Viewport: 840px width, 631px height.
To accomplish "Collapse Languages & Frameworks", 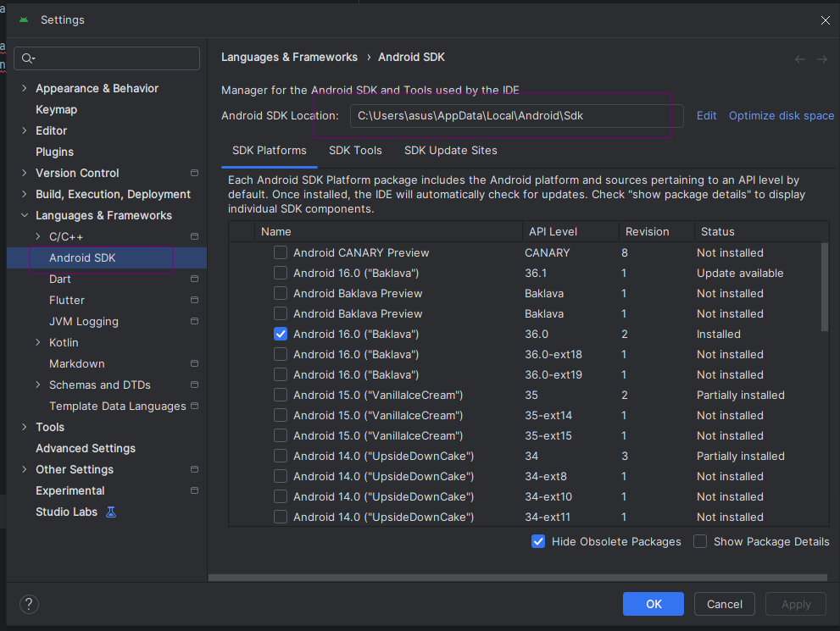I will pyautogui.click(x=24, y=215).
